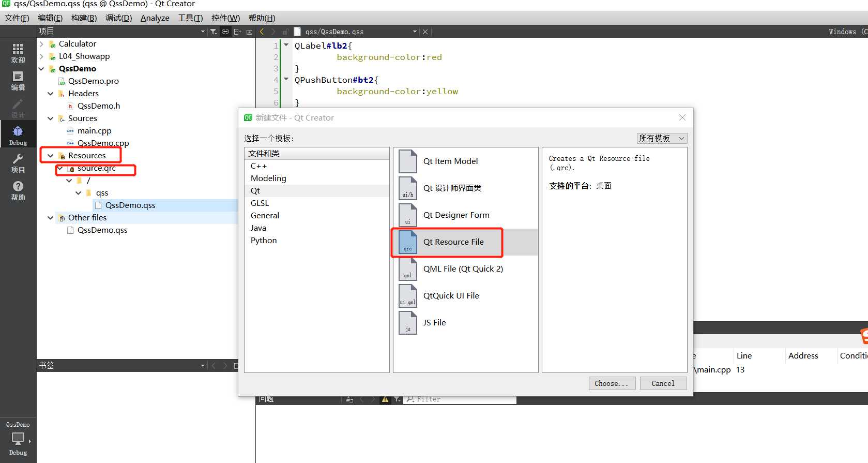The image size is (868, 463).
Task: Collapse the qss folder in resources
Action: (79, 193)
